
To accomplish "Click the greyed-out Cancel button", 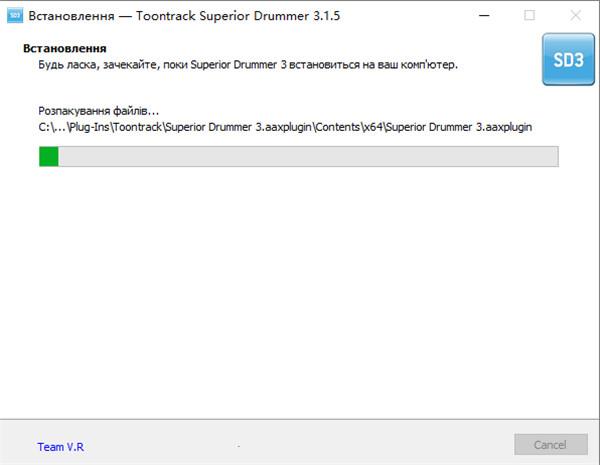I will pos(551,444).
